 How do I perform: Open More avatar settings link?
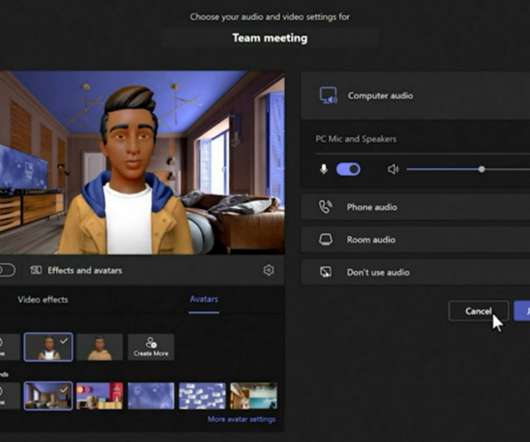coord(242,419)
